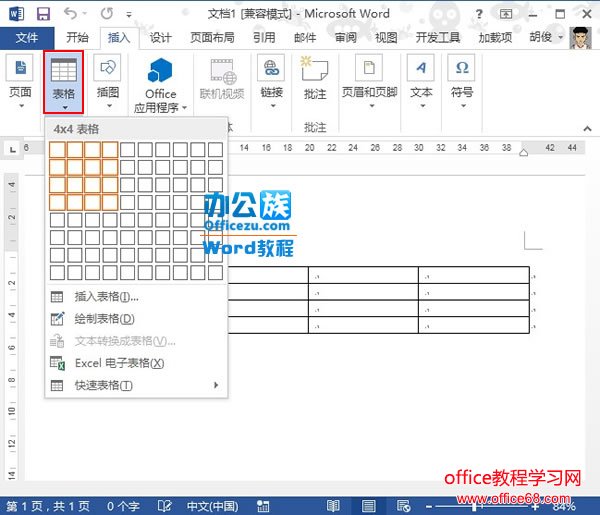Open Word Help with the question mark
The height and width of the screenshot is (515, 600).
pyautogui.click(x=479, y=14)
